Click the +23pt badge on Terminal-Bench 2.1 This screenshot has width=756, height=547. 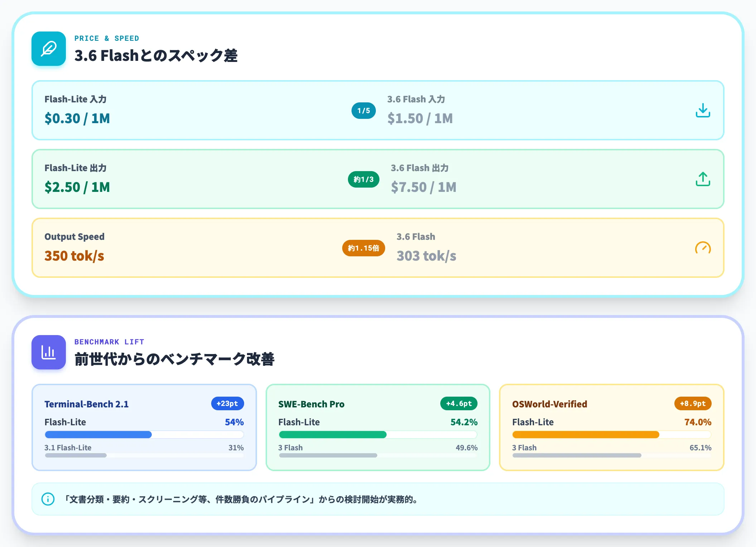coord(227,403)
